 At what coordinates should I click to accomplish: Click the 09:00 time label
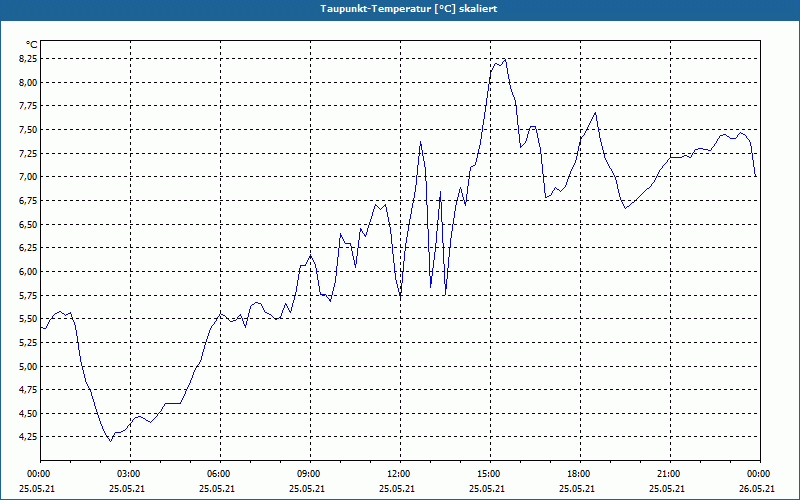pyautogui.click(x=310, y=474)
